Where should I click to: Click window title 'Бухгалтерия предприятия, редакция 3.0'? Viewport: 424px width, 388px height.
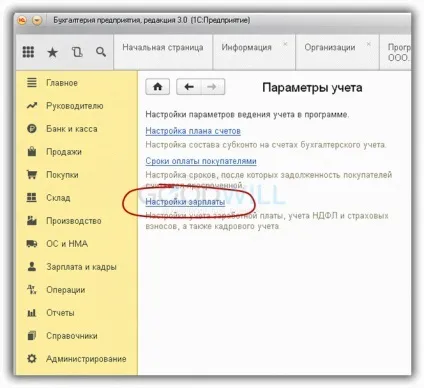point(120,20)
